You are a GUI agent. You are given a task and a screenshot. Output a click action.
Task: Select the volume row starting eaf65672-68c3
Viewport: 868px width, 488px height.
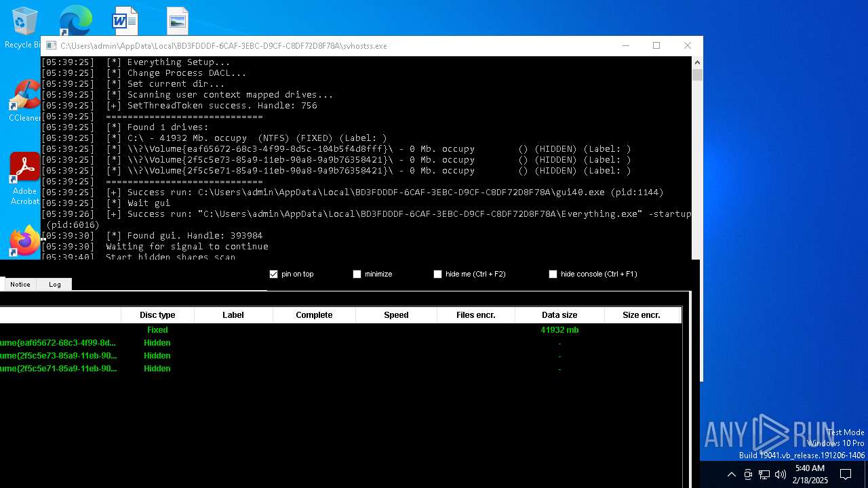(x=340, y=343)
